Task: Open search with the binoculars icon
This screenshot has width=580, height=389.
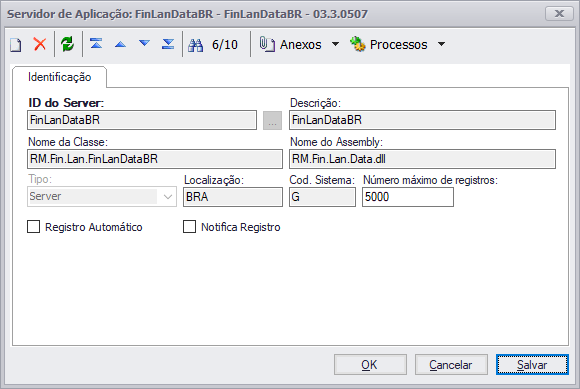Action: (x=195, y=45)
